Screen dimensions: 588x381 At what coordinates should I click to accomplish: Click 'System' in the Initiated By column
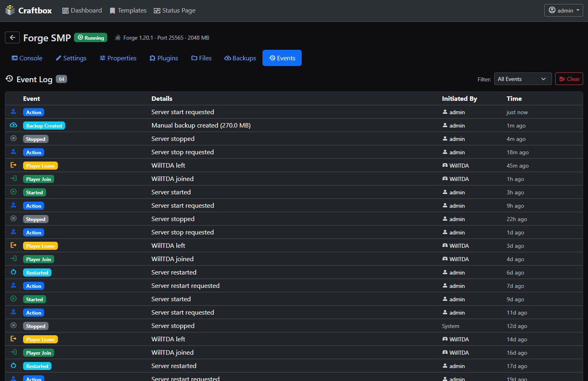[x=451, y=326]
